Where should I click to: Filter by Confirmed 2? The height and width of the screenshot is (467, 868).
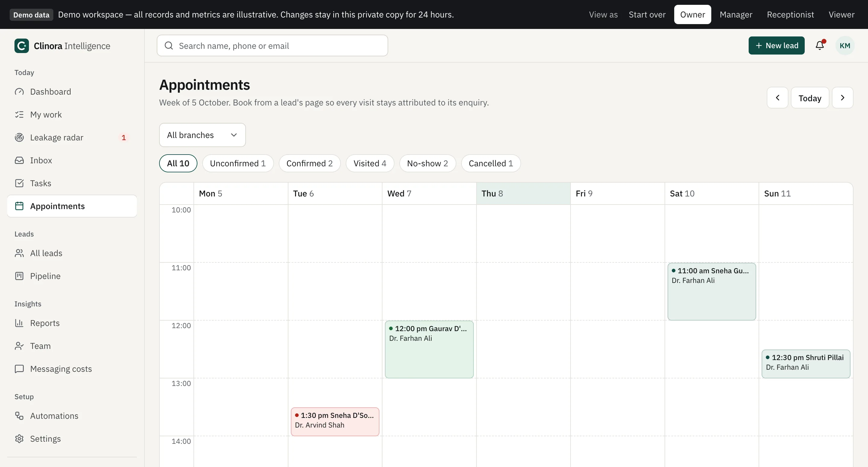click(310, 163)
